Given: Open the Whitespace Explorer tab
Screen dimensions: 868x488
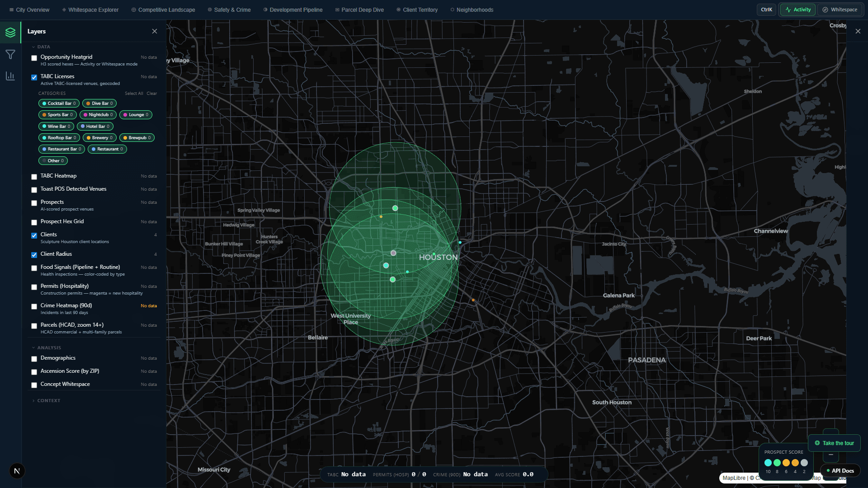Looking at the screenshot, I should click(90, 10).
